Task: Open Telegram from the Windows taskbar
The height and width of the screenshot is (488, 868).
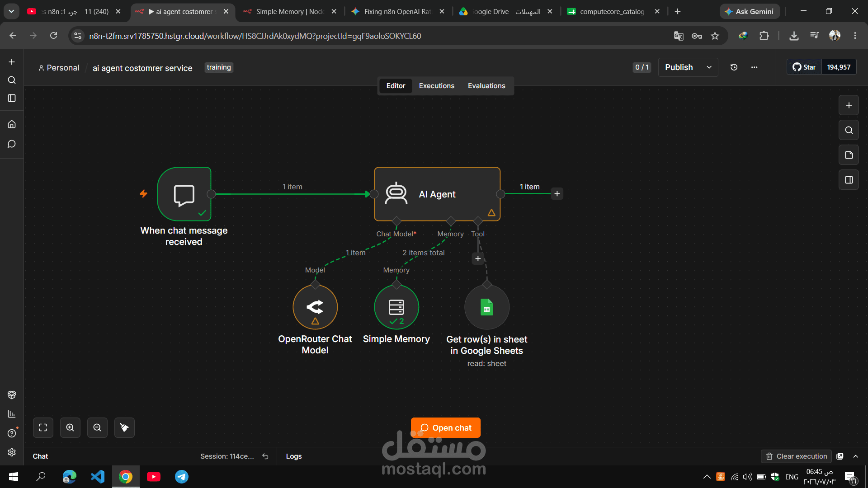Action: pos(182,477)
